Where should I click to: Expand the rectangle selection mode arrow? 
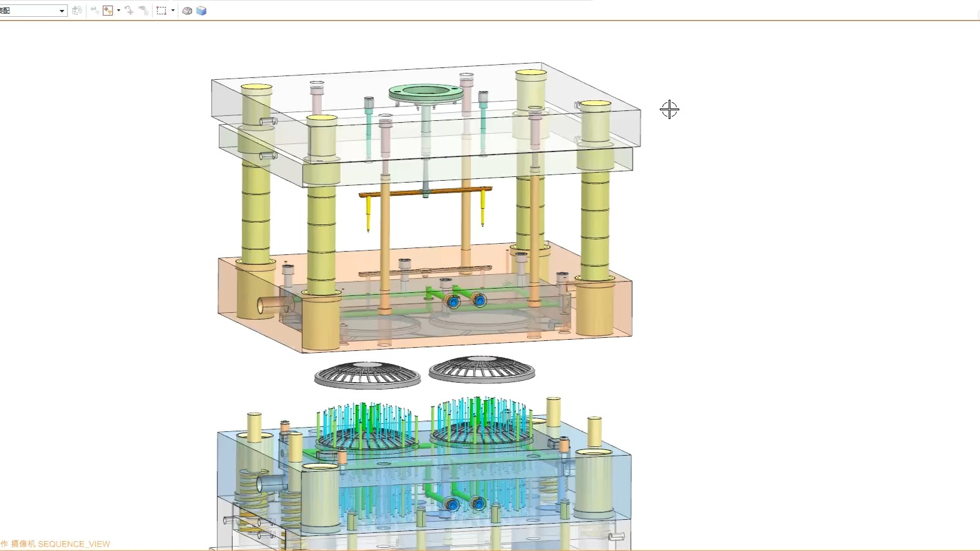click(x=173, y=11)
